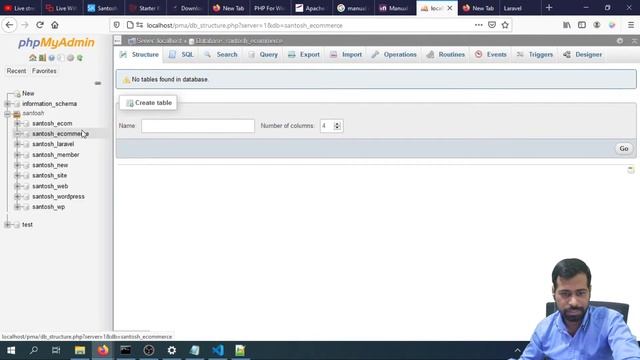Expand the santosh_laravel database node
The height and width of the screenshot is (360, 640).
click(18, 144)
